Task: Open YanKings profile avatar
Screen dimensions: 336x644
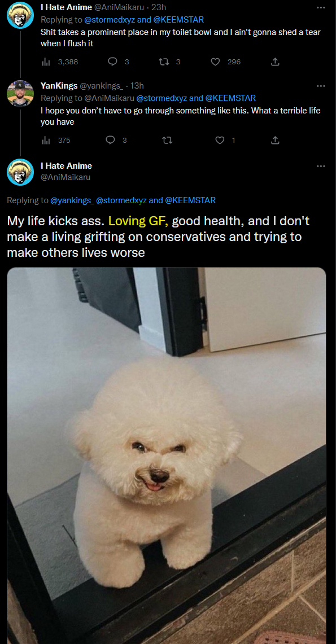Action: tap(20, 93)
